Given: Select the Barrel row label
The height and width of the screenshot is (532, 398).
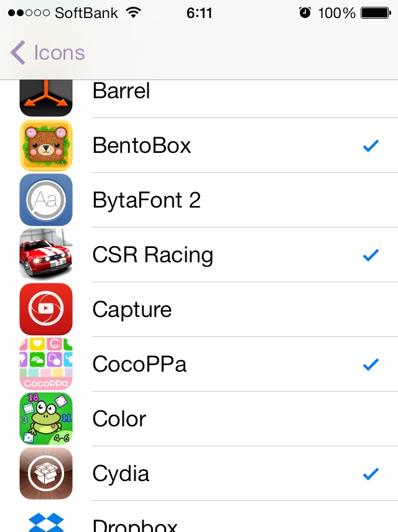Looking at the screenshot, I should click(121, 91).
